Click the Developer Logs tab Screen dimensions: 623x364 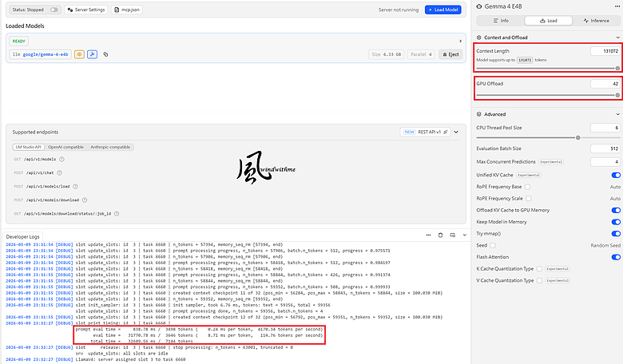tap(22, 236)
